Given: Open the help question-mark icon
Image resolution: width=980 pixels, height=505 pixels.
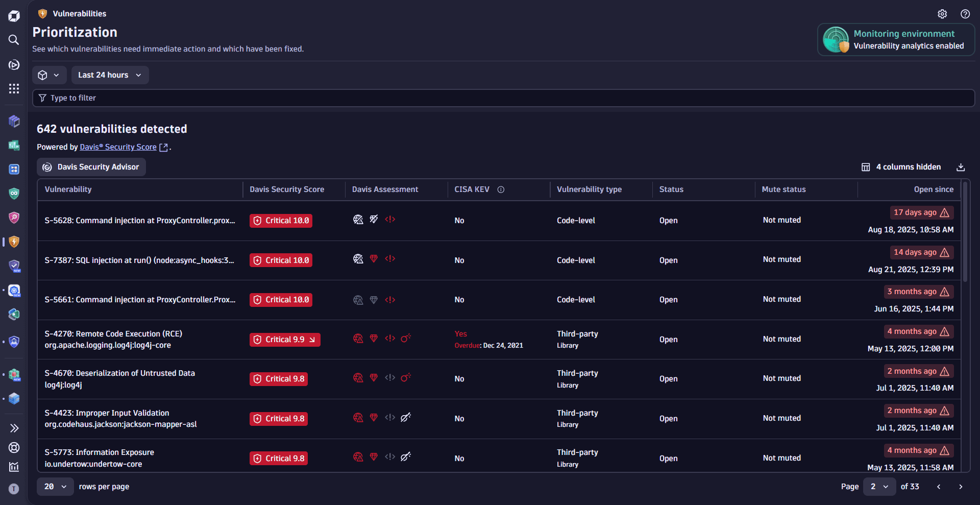Looking at the screenshot, I should 965,14.
